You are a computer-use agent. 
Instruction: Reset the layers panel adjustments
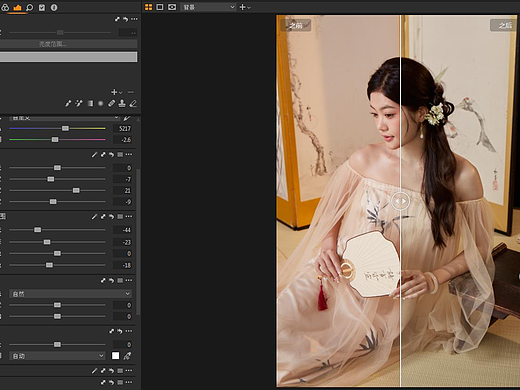pyautogui.click(x=126, y=19)
